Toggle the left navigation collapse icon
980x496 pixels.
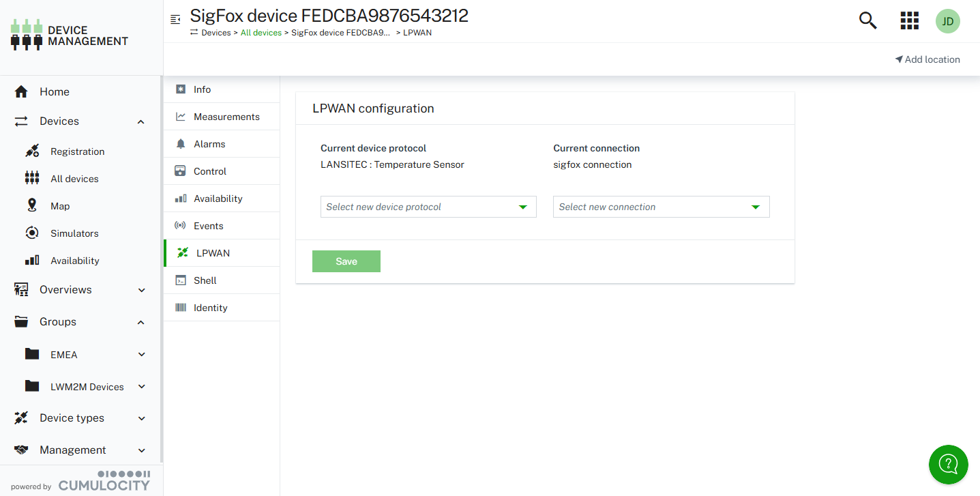point(176,20)
